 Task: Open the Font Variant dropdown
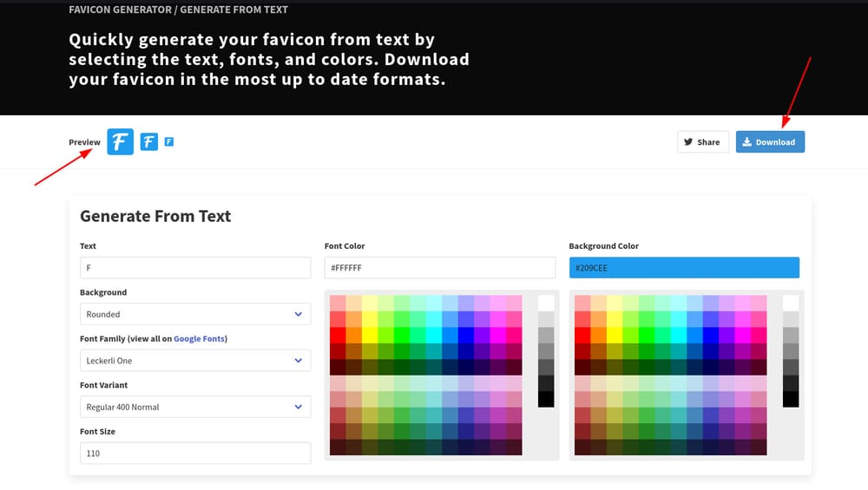pyautogui.click(x=194, y=407)
